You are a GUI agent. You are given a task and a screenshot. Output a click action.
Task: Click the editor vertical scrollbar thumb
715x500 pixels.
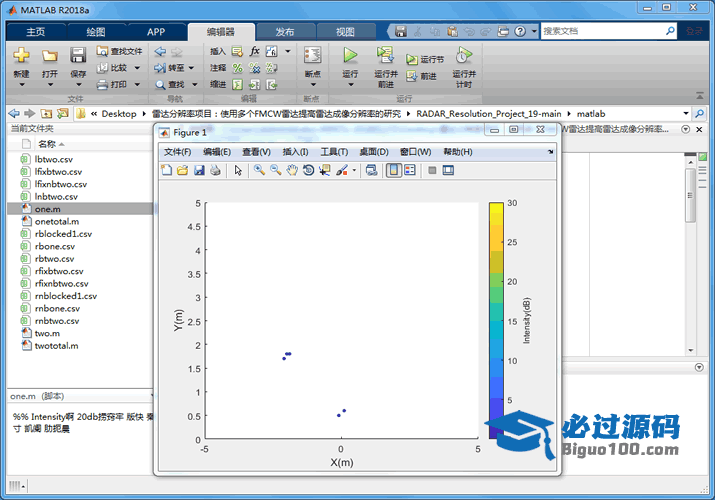coord(690,195)
